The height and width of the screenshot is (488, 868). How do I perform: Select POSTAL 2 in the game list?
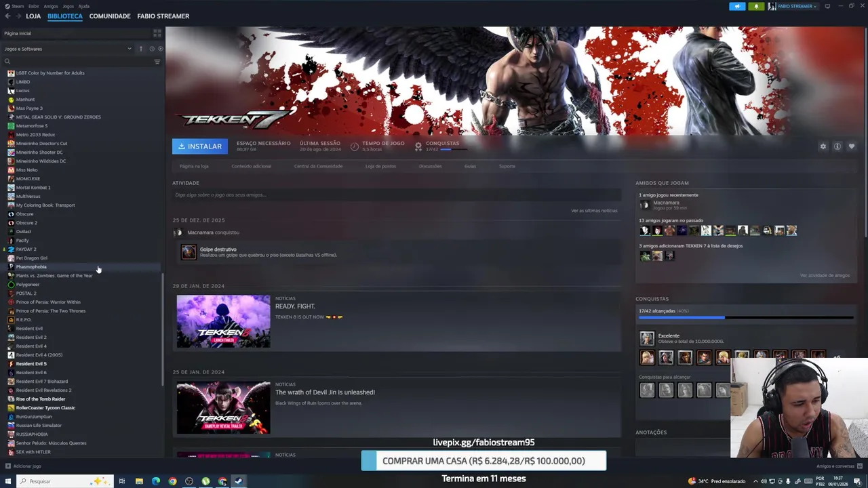click(26, 293)
